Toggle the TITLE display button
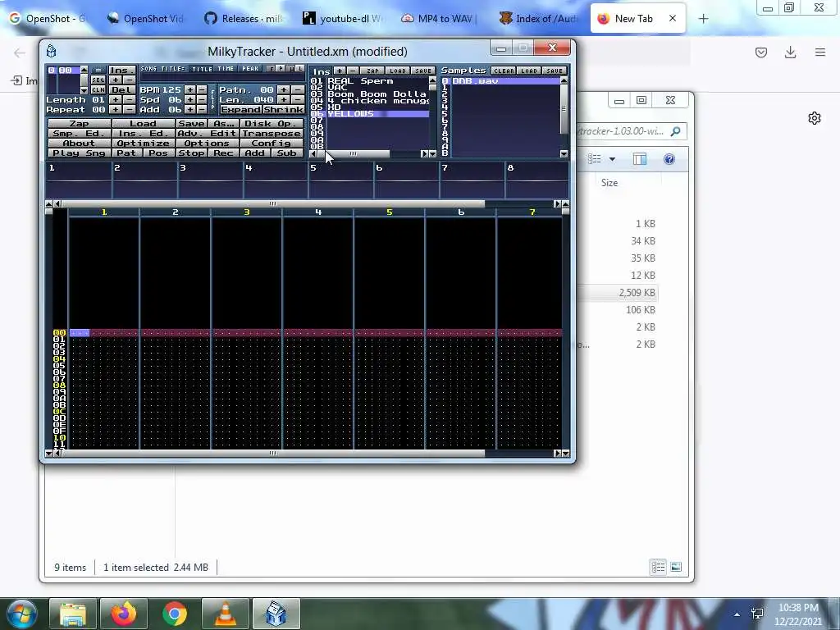This screenshot has width=840, height=630. (203, 69)
